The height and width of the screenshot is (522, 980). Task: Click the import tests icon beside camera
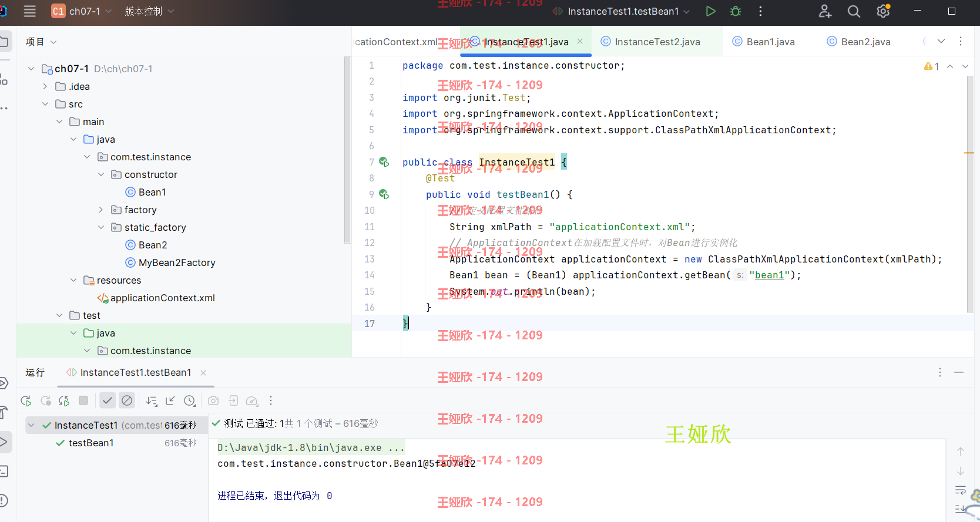tap(233, 401)
